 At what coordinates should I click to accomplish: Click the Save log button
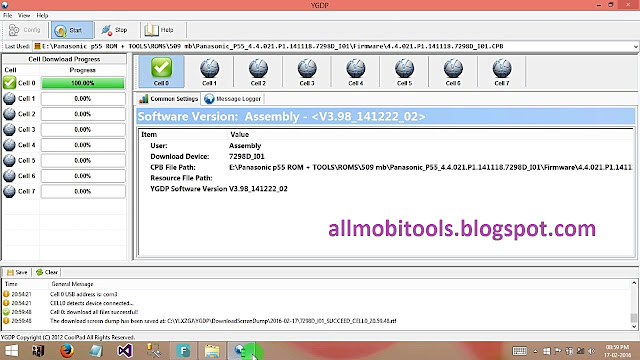point(17,272)
